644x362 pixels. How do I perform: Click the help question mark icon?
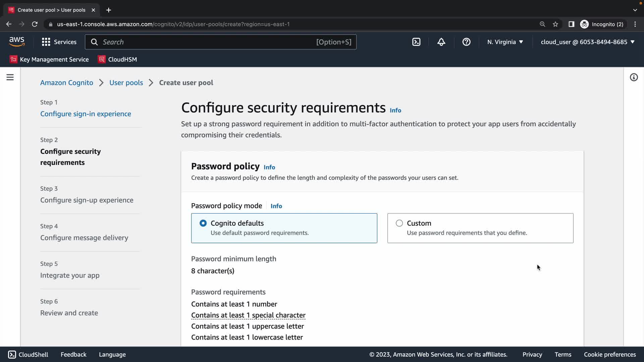466,42
